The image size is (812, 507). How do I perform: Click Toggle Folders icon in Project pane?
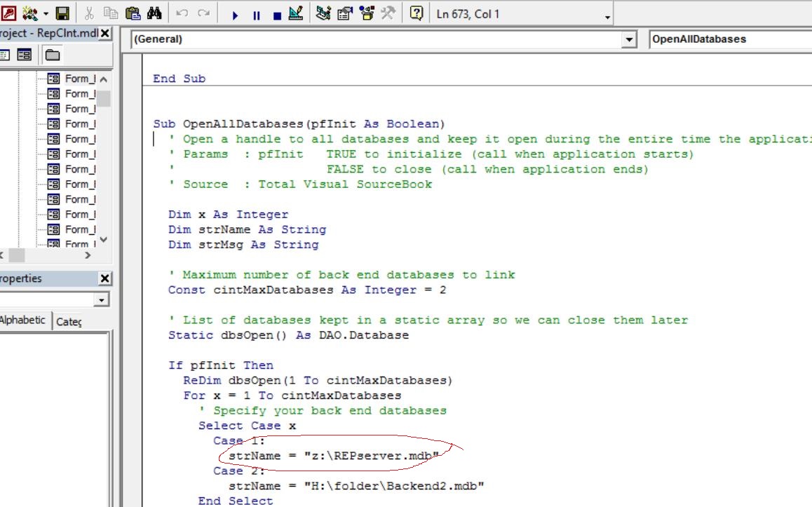[x=53, y=55]
